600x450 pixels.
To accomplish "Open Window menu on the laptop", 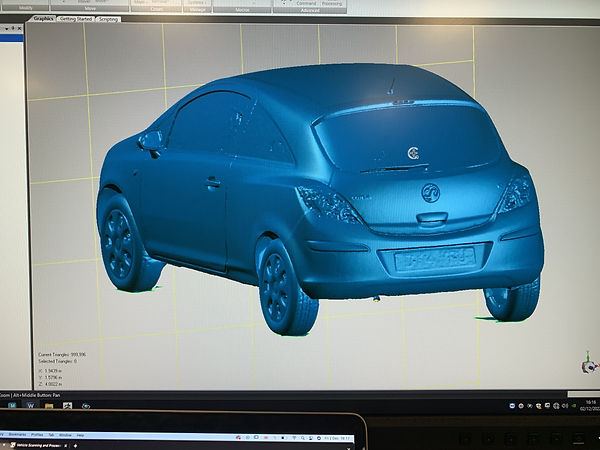I will click(x=65, y=435).
